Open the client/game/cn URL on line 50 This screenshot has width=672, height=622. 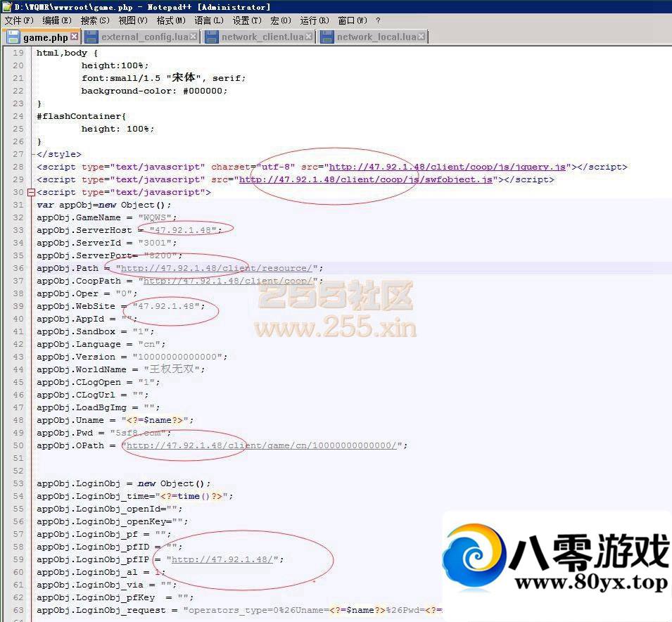(262, 446)
